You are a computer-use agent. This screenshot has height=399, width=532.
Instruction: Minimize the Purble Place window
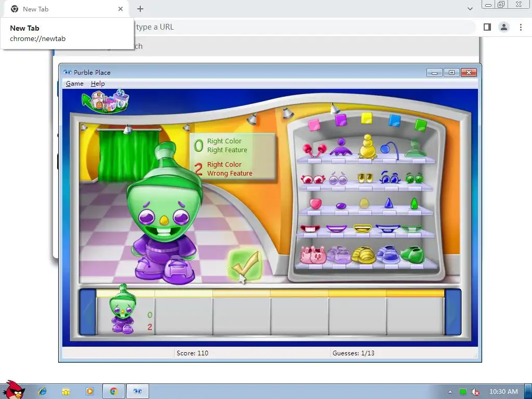434,72
